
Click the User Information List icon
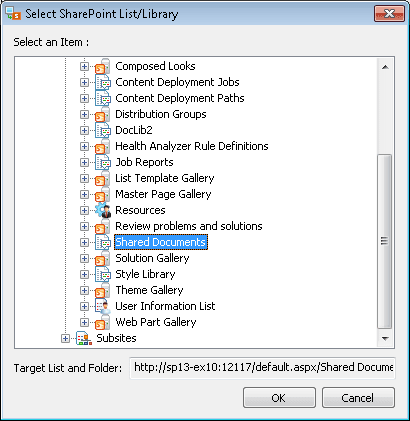coord(103,306)
